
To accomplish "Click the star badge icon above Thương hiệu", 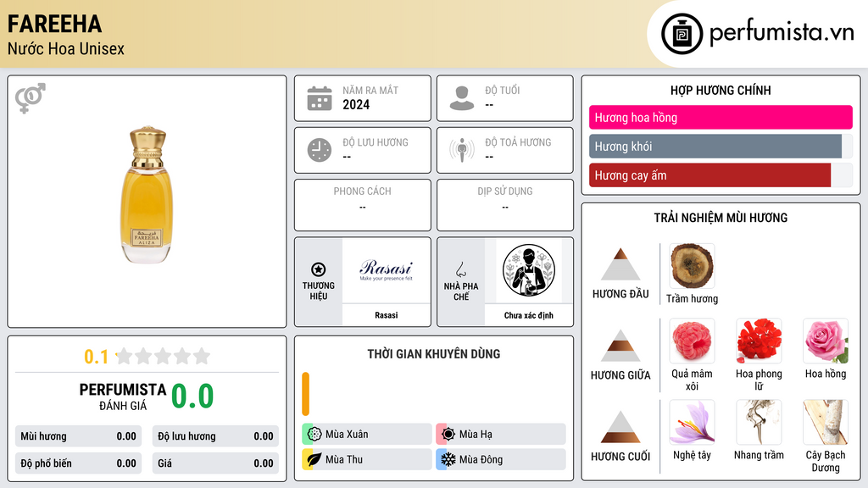I will click(x=319, y=269).
